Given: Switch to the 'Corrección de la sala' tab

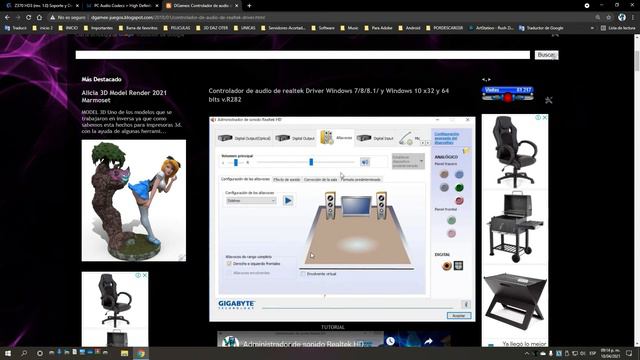Looking at the screenshot, I should click(x=320, y=180).
